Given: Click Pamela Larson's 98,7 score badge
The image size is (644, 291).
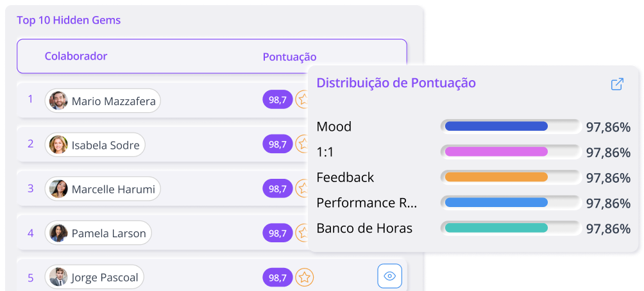Looking at the screenshot, I should click(x=278, y=233).
